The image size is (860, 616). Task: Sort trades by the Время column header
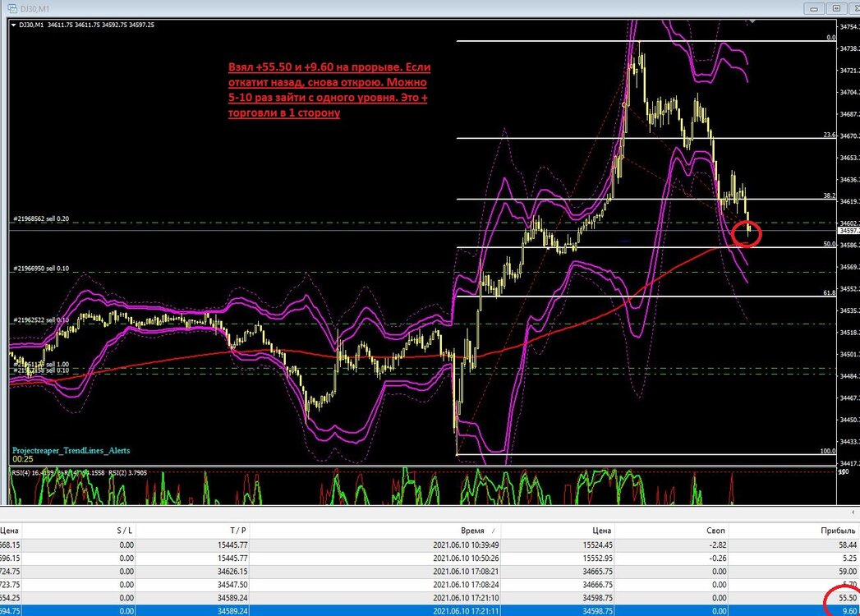tap(375, 531)
